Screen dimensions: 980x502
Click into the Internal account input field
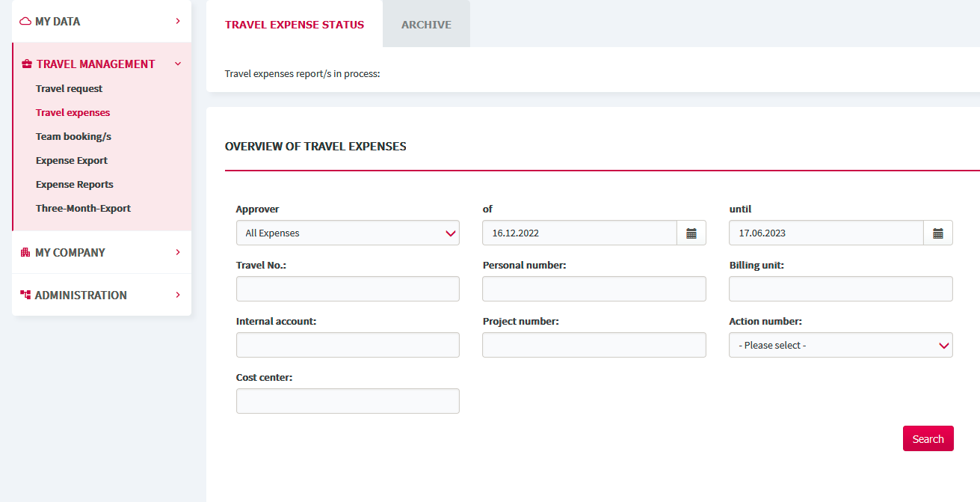coord(348,345)
